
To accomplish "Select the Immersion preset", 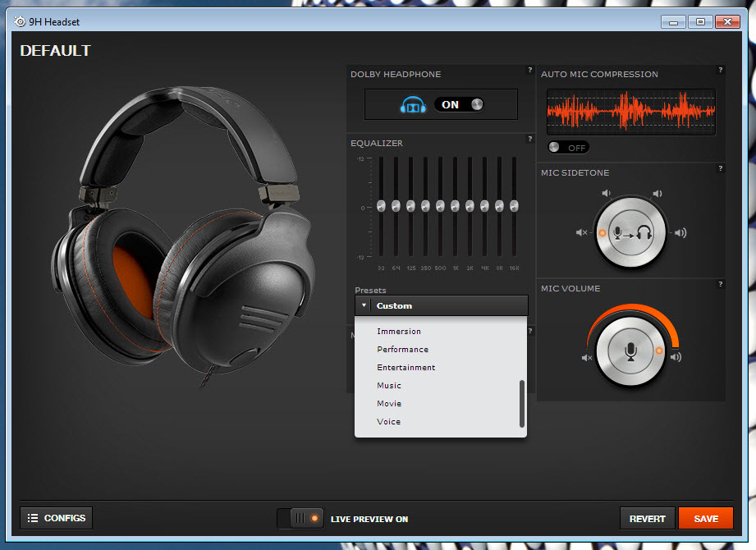I will coord(399,331).
